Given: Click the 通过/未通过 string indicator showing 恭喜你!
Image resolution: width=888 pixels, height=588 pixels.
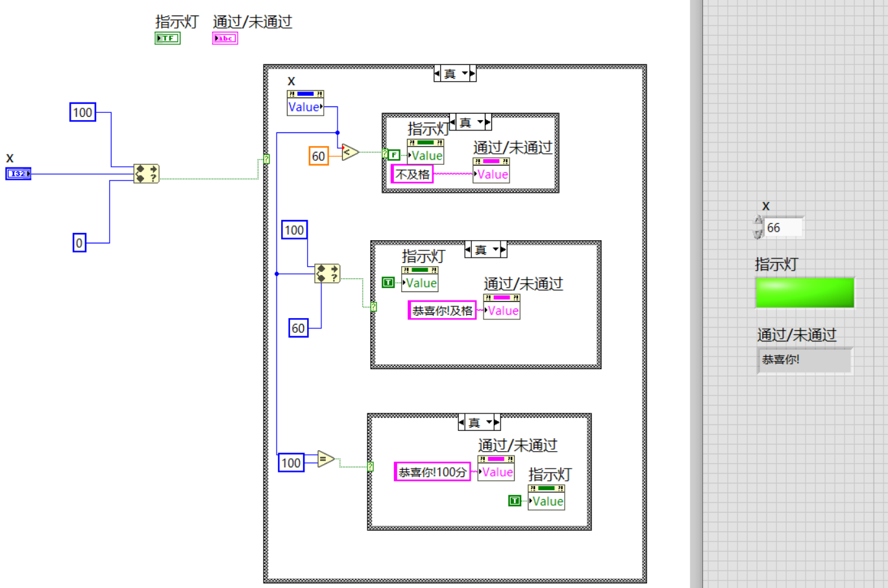Looking at the screenshot, I should [804, 360].
